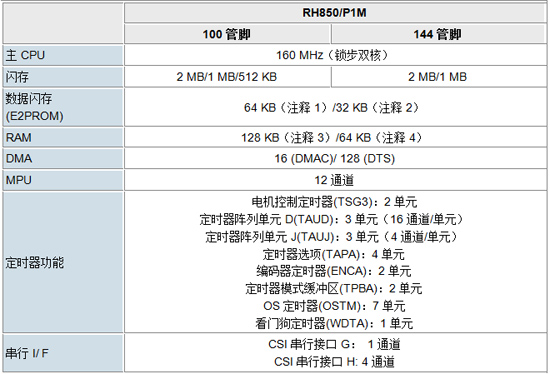Click the 64 KB/32 KB data flash cell
Image resolution: width=550 pixels, height=374 pixels.
click(335, 107)
